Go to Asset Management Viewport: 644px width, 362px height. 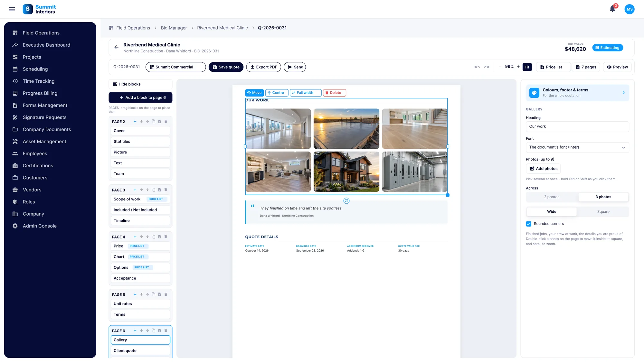click(44, 142)
